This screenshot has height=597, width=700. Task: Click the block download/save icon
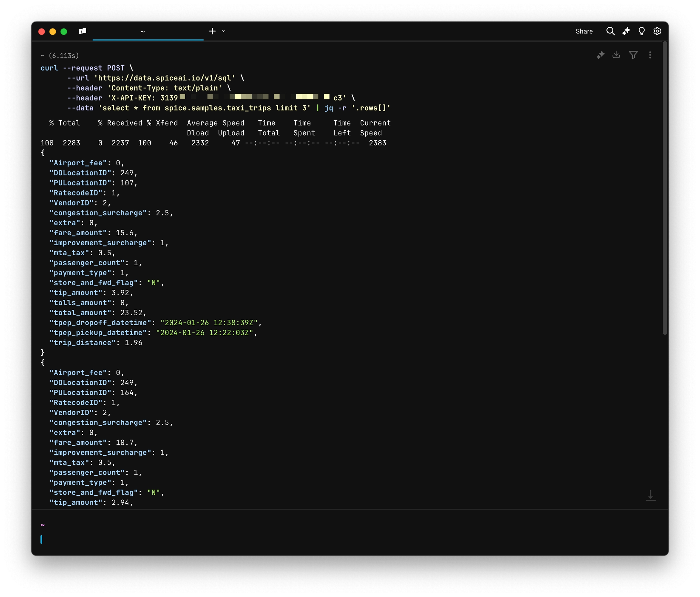point(616,55)
